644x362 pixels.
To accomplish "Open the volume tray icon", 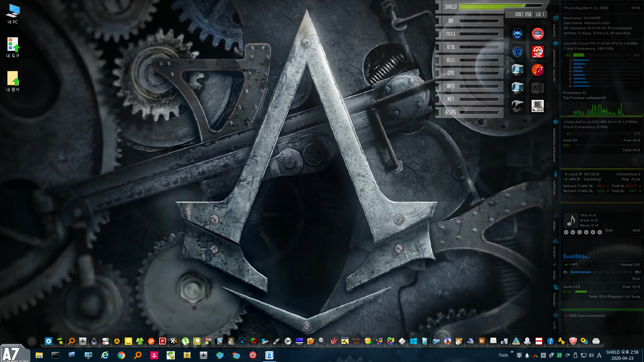I will pos(591,355).
